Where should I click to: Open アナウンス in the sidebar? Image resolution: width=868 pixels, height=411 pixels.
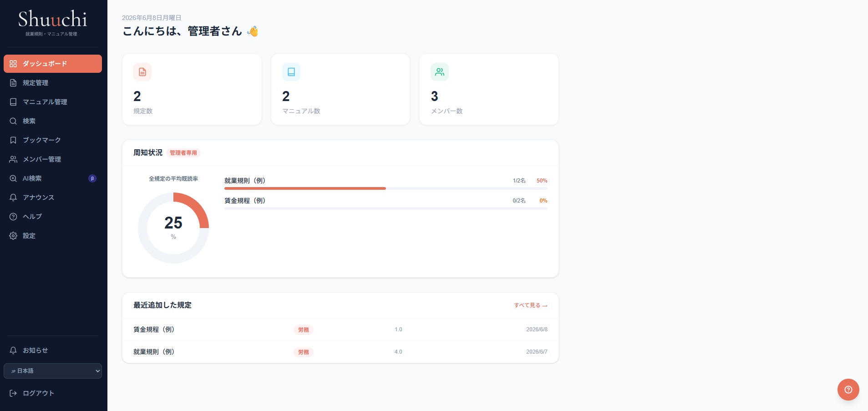tap(53, 198)
